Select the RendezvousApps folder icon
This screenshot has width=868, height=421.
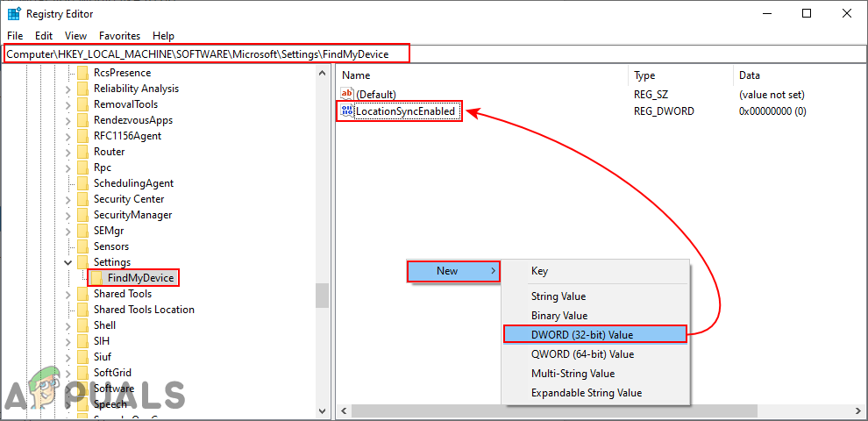[83, 120]
